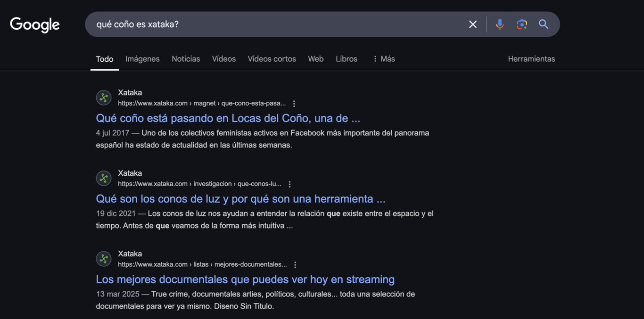The height and width of the screenshot is (319, 644).
Task: Open three-dot menu for mejores documentales result
Action: (295, 265)
